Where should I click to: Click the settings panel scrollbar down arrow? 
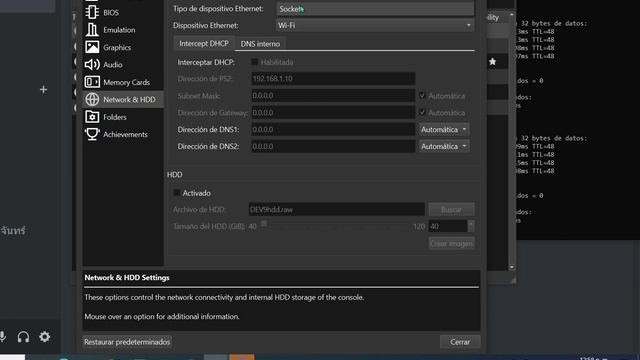[x=511, y=267]
